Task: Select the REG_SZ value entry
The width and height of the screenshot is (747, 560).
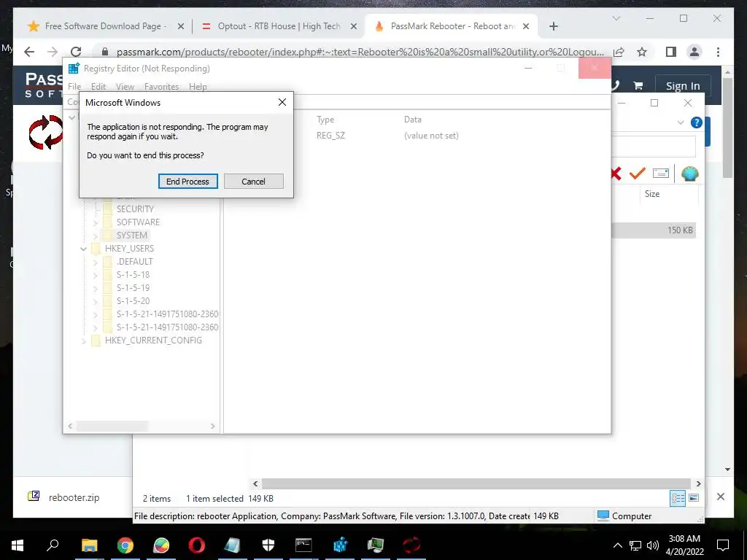Action: point(330,135)
